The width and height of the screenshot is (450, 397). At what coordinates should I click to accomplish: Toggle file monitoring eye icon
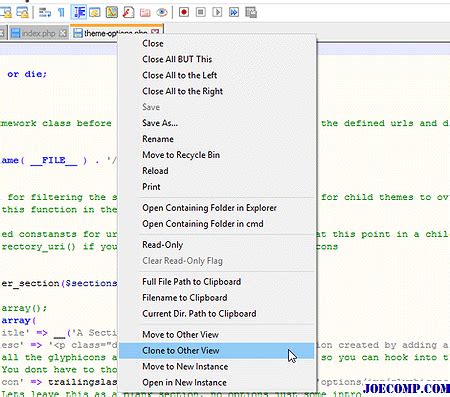click(x=162, y=12)
